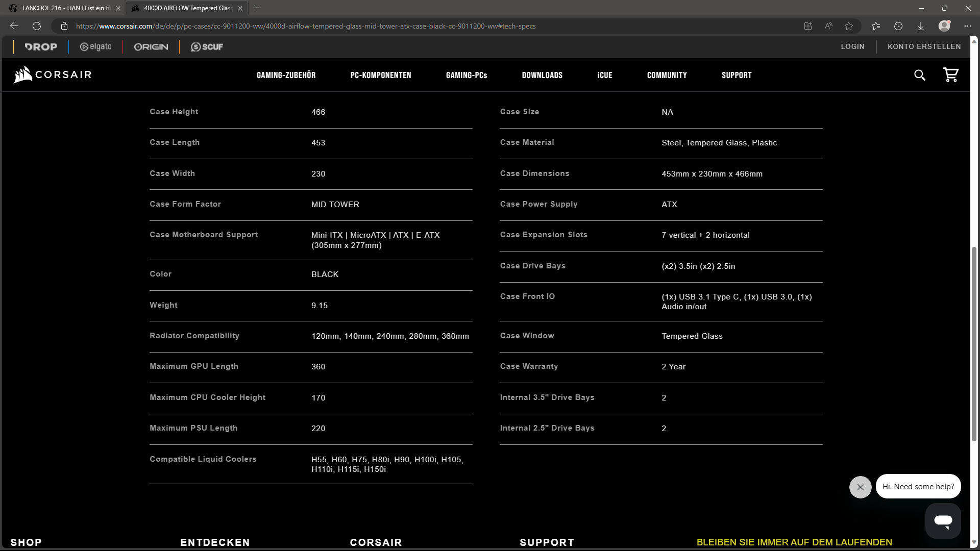Open the chat bubble widget
Viewport: 980px width, 551px height.
click(x=943, y=521)
